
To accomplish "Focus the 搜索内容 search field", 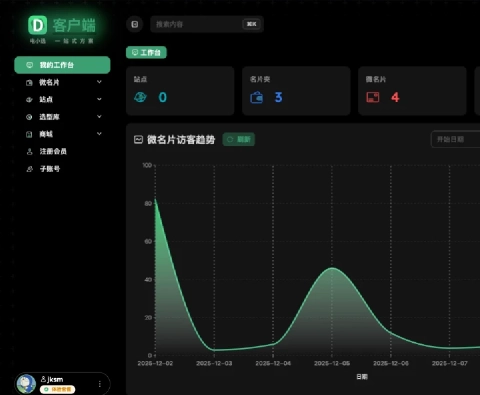I will [x=207, y=24].
